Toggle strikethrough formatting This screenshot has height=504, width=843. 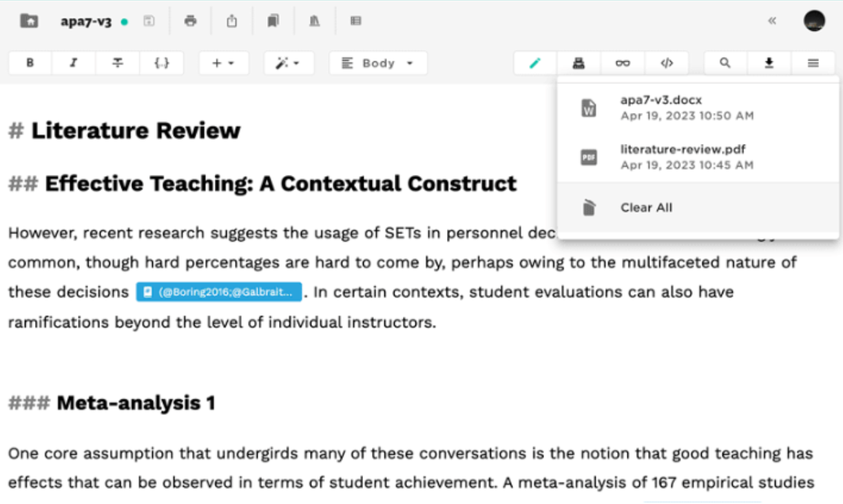pyautogui.click(x=118, y=63)
